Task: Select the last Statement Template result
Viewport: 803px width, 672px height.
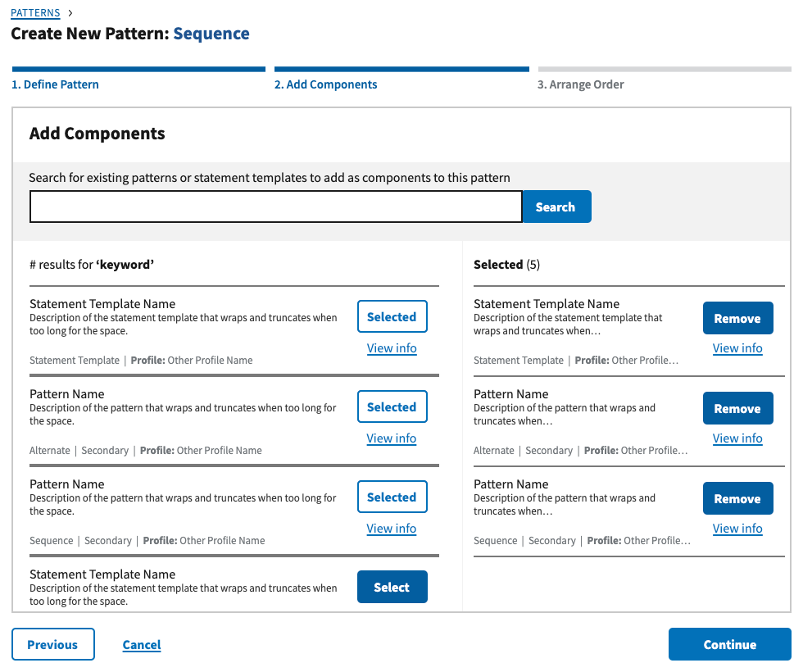Action: click(x=392, y=587)
